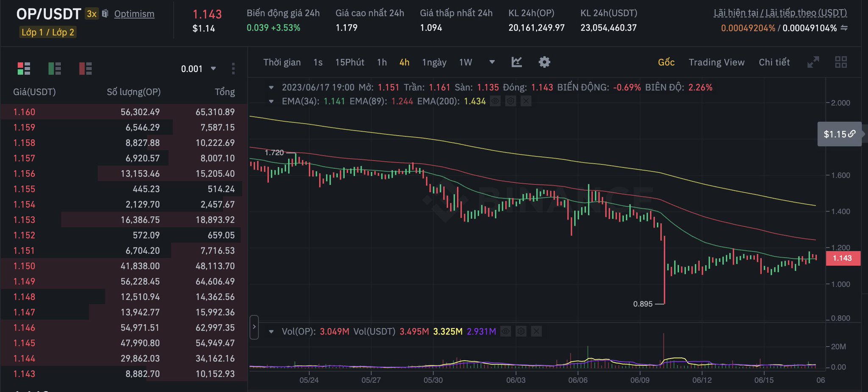Click quantity 445.23 in order book
868x392 pixels.
146,189
